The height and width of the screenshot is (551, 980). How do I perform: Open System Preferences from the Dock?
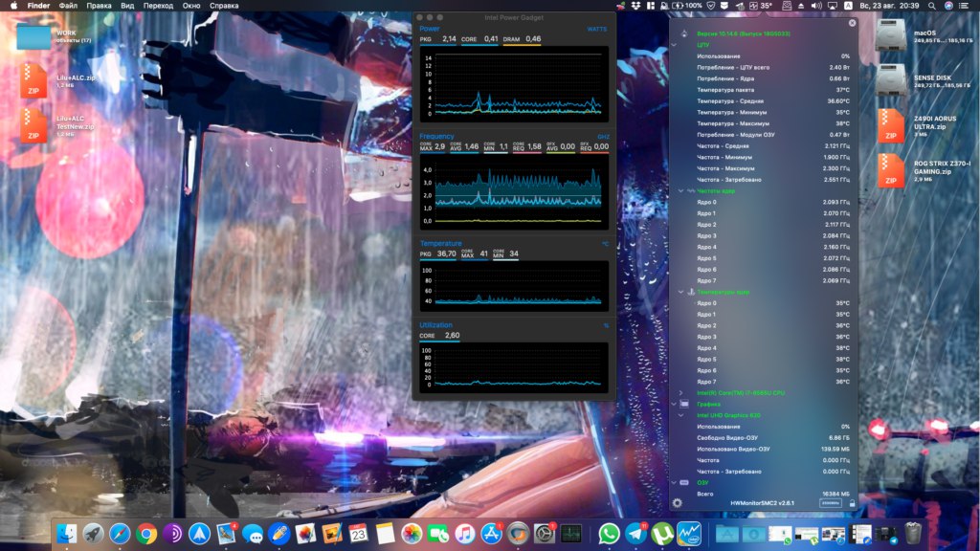[545, 534]
